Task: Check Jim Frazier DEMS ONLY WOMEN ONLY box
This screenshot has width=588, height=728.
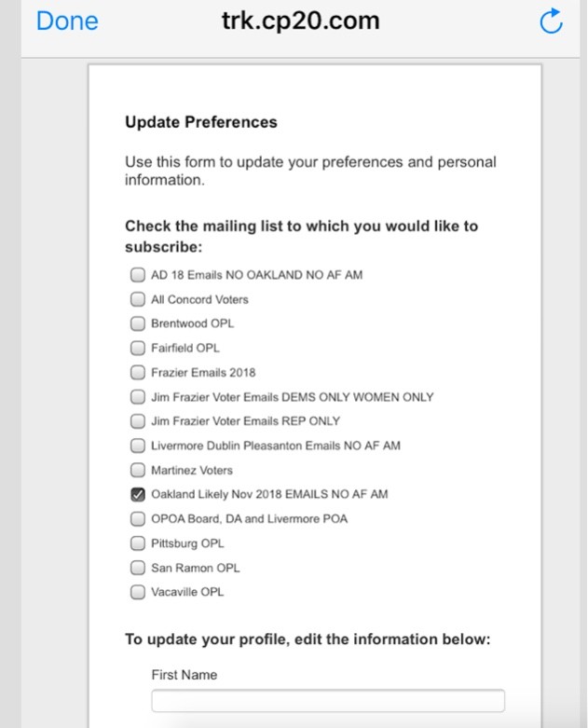Action: (137, 397)
